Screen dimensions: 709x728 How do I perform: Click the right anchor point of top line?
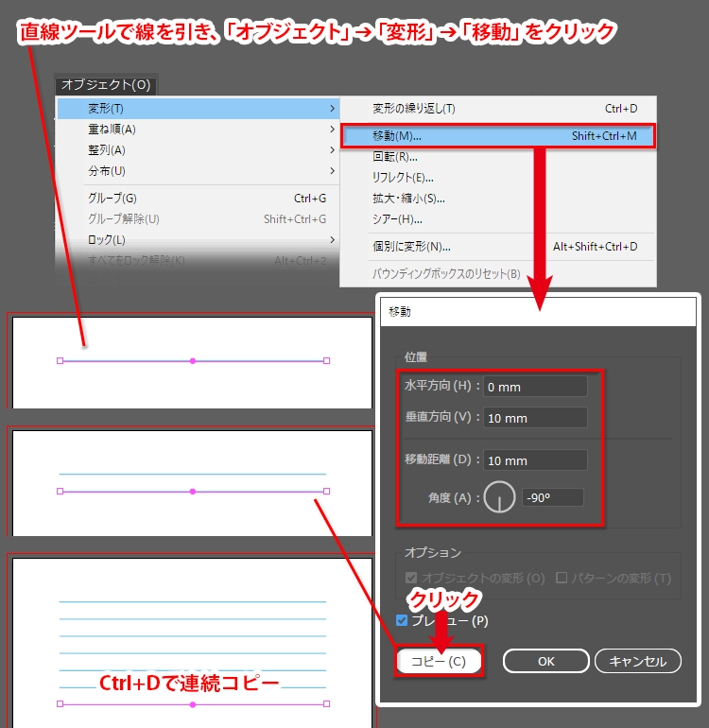coord(326,361)
